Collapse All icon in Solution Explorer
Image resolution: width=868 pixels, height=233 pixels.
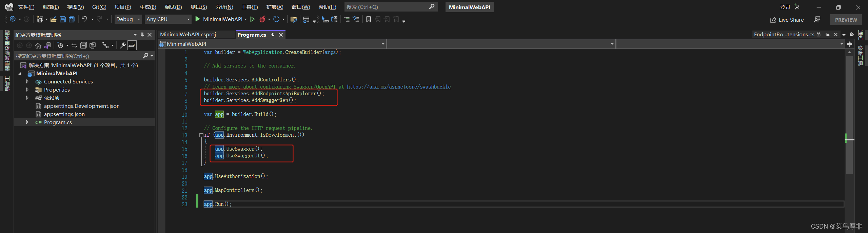pyautogui.click(x=83, y=45)
